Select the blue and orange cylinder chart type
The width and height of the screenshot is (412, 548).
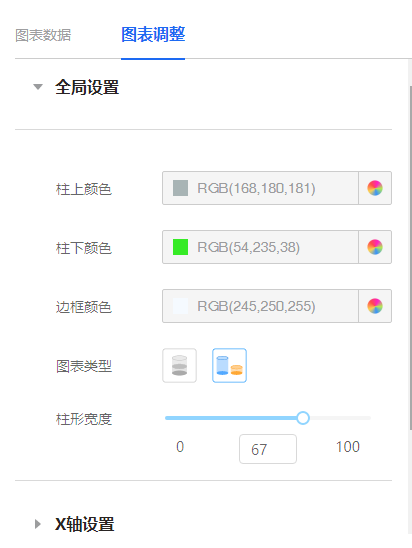(229, 366)
